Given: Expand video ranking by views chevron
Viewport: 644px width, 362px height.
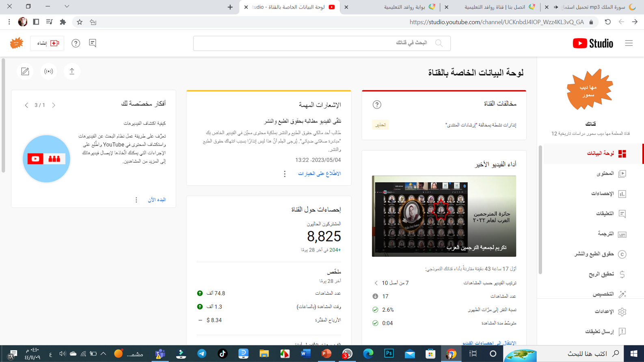Looking at the screenshot, I should 376,283.
